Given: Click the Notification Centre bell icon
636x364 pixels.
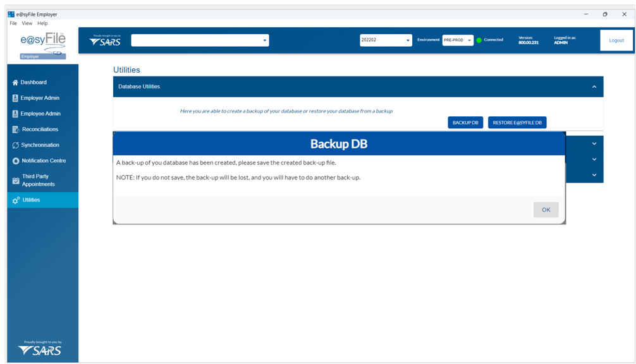Looking at the screenshot, I should click(x=16, y=161).
